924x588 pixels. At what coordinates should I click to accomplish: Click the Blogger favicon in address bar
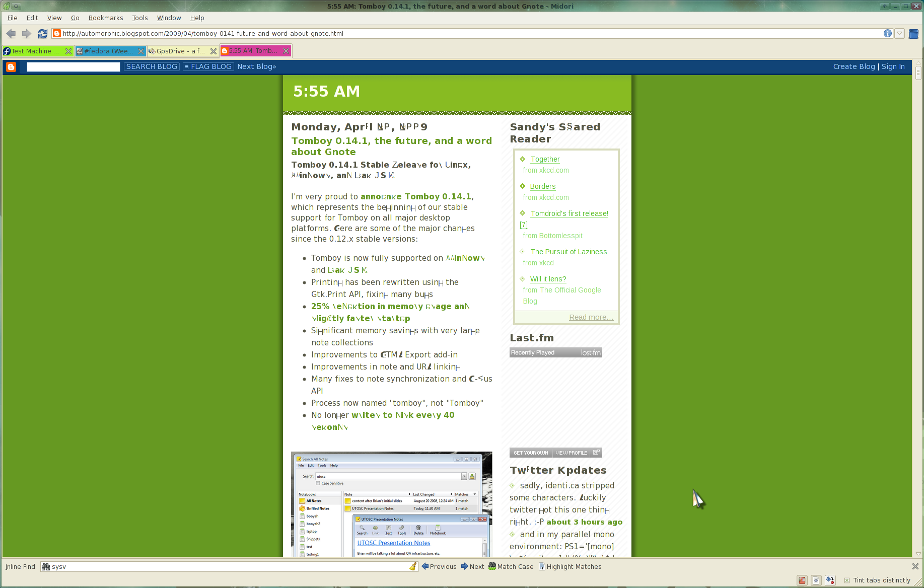(57, 33)
